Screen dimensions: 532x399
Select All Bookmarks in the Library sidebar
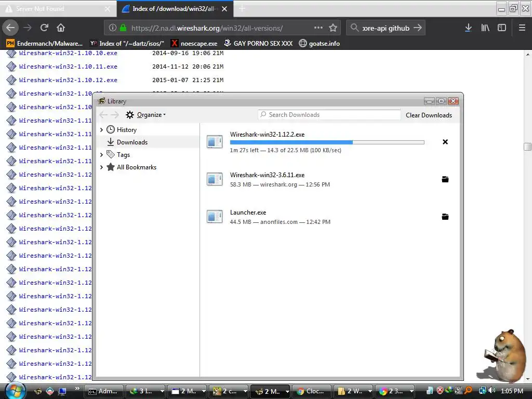(137, 167)
